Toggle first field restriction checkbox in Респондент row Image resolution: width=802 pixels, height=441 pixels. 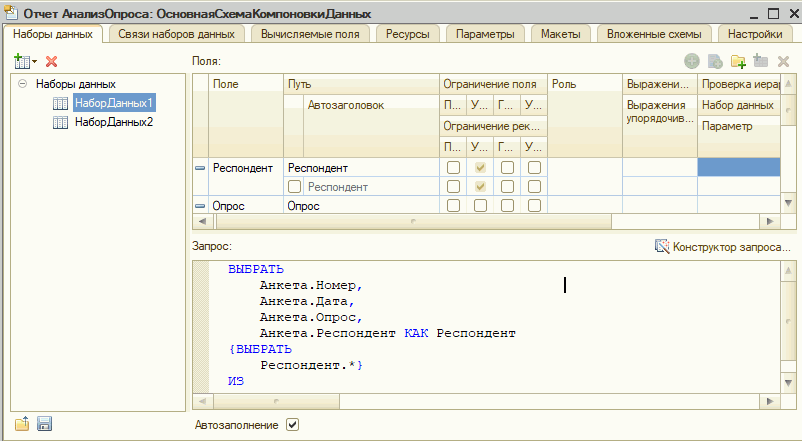453,167
